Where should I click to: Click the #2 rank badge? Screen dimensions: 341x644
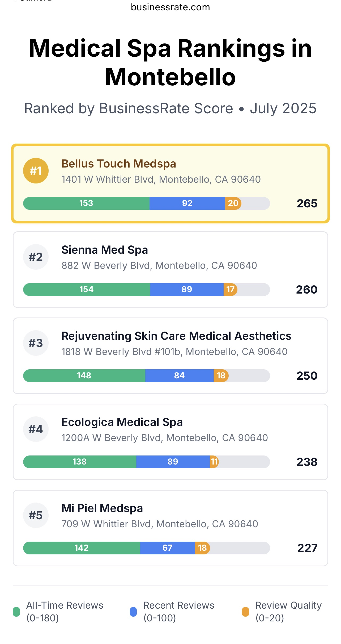tap(36, 257)
